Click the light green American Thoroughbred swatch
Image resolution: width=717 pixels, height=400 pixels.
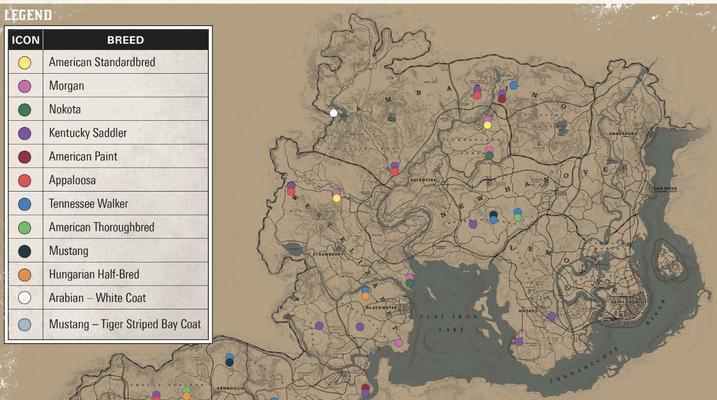coord(25,228)
